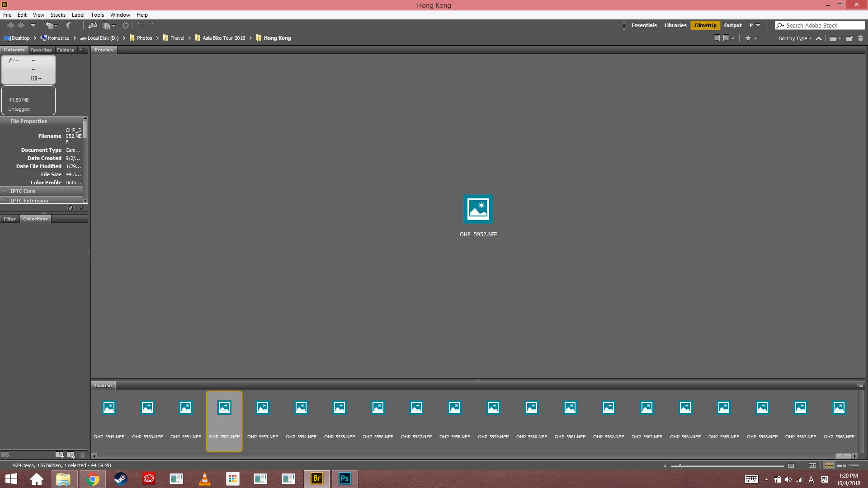The image size is (868, 488).
Task: Switch to the Folders tab
Action: tap(65, 50)
